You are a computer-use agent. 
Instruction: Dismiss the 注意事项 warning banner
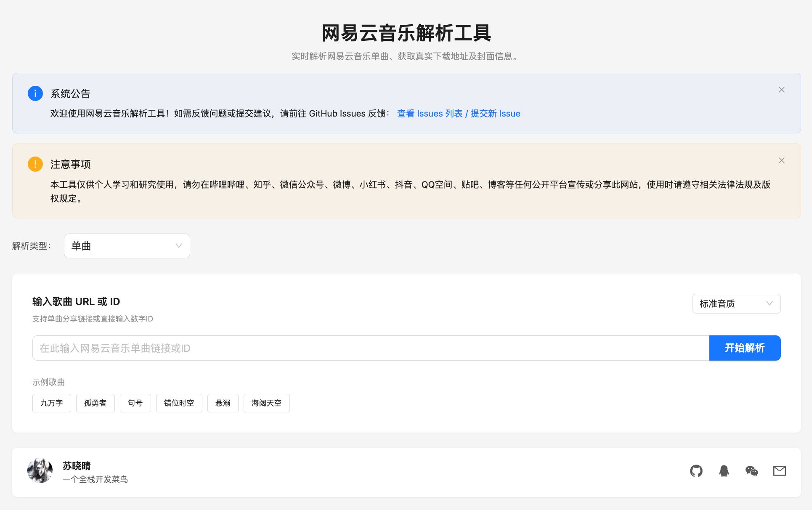click(x=782, y=160)
